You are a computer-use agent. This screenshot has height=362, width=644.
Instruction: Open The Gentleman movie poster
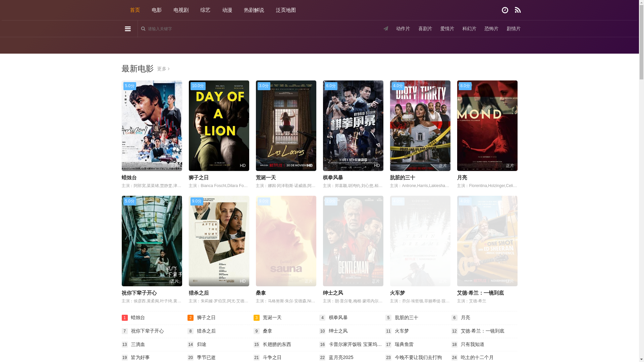pyautogui.click(x=353, y=241)
